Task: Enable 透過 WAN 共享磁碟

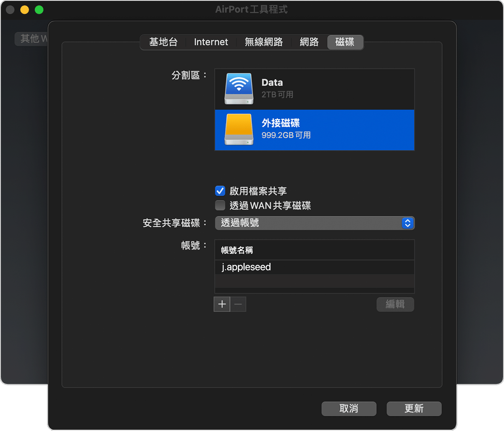Action: click(220, 205)
